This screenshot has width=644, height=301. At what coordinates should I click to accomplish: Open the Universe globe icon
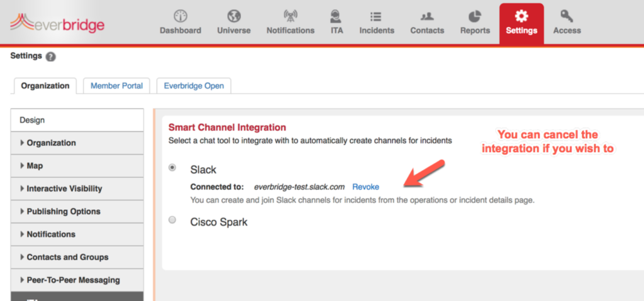point(234,16)
